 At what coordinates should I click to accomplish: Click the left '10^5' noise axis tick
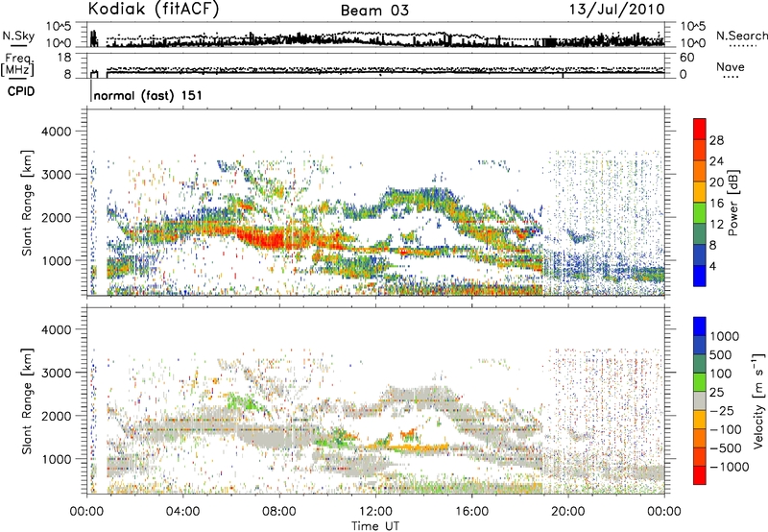point(59,27)
